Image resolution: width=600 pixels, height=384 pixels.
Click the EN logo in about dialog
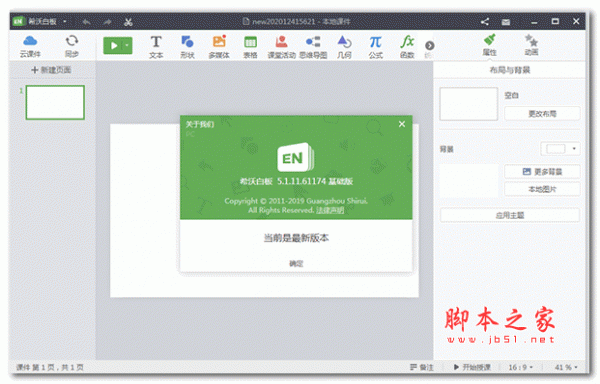point(295,158)
